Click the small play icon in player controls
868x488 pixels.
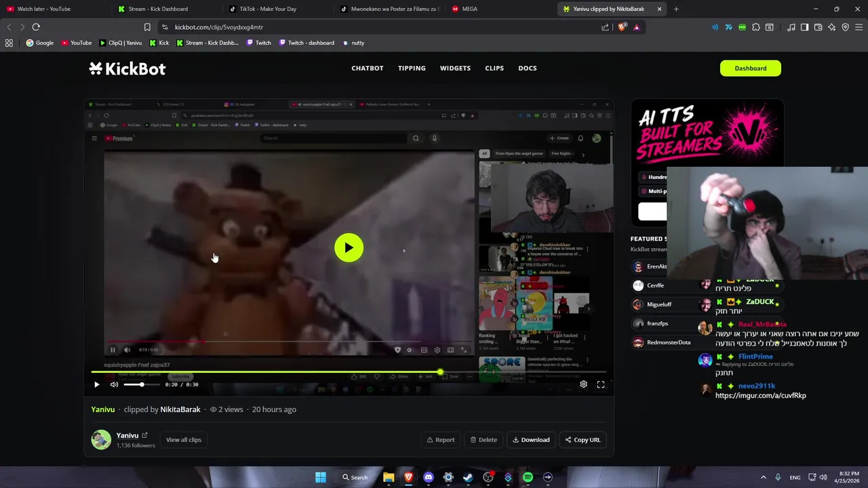click(x=96, y=384)
